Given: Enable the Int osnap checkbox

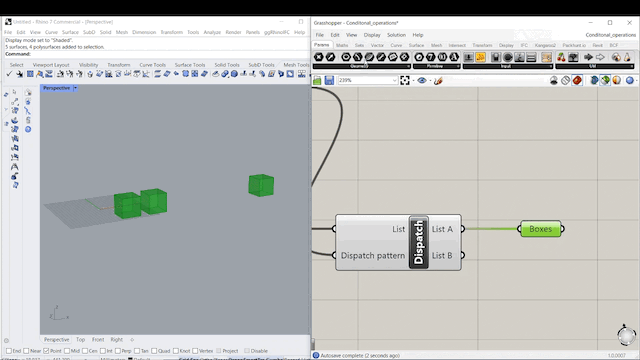Looking at the screenshot, I should [x=103, y=351].
